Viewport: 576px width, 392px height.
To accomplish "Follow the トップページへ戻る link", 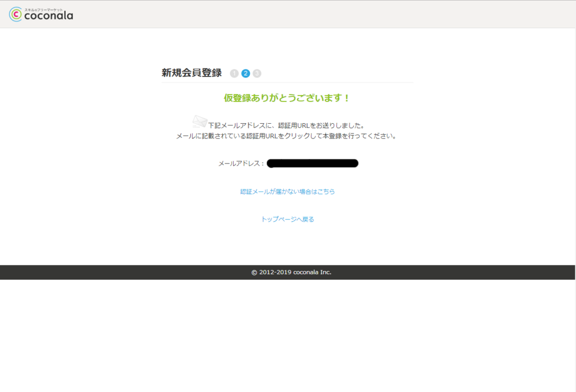I will tap(287, 219).
